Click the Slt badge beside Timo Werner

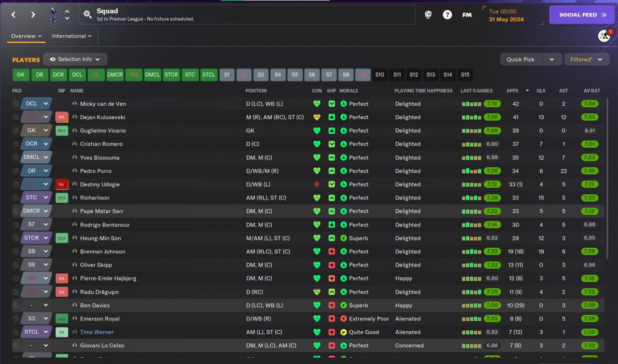click(62, 332)
